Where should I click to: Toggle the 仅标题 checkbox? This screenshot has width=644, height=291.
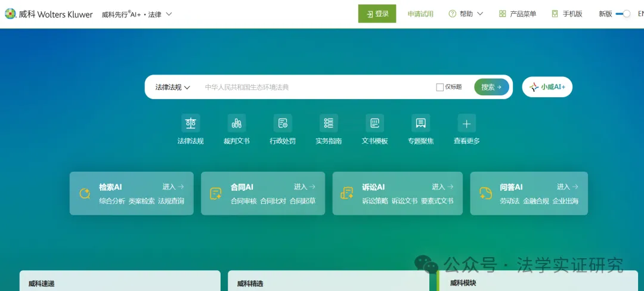click(x=440, y=87)
